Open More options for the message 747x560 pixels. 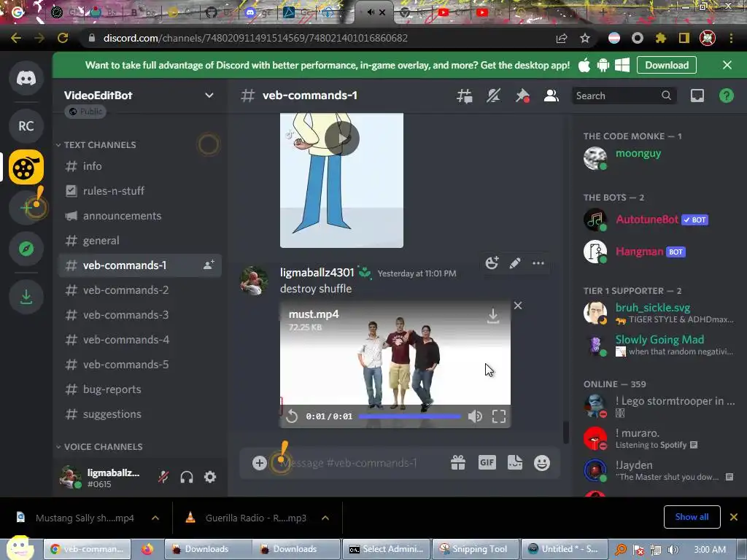538,263
